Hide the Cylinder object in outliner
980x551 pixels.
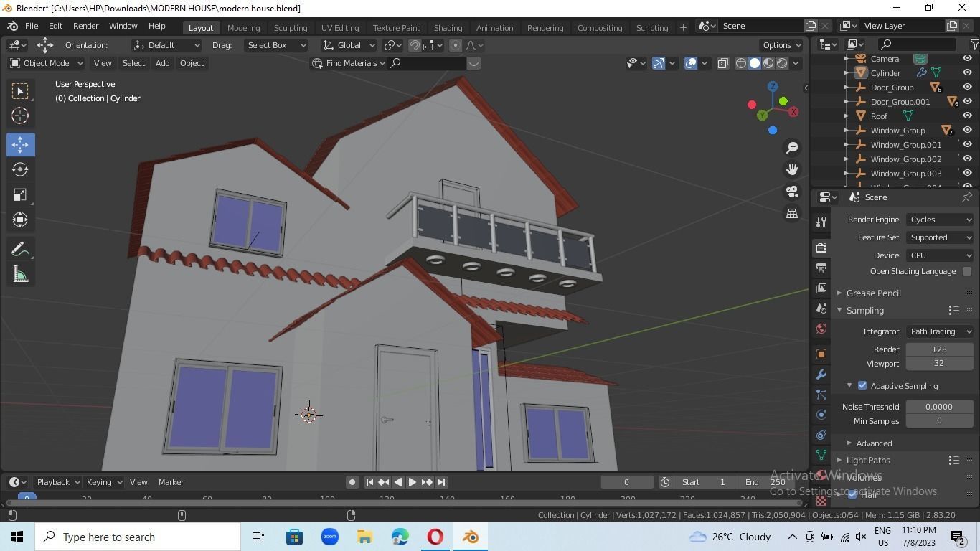click(967, 72)
